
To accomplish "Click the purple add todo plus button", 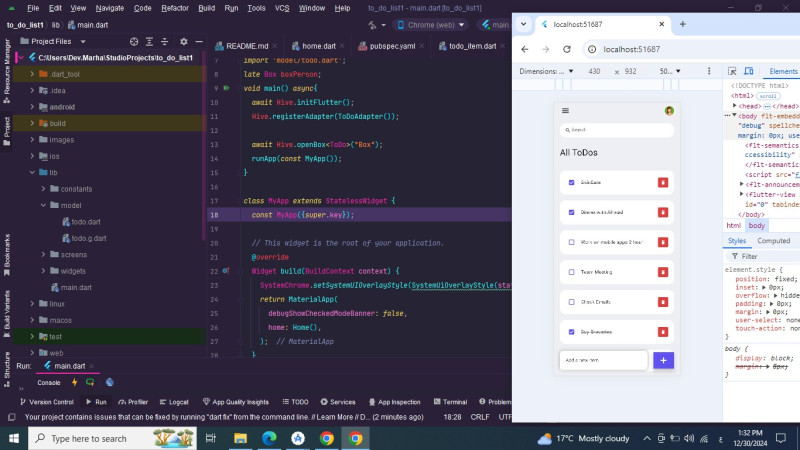I will [x=663, y=360].
